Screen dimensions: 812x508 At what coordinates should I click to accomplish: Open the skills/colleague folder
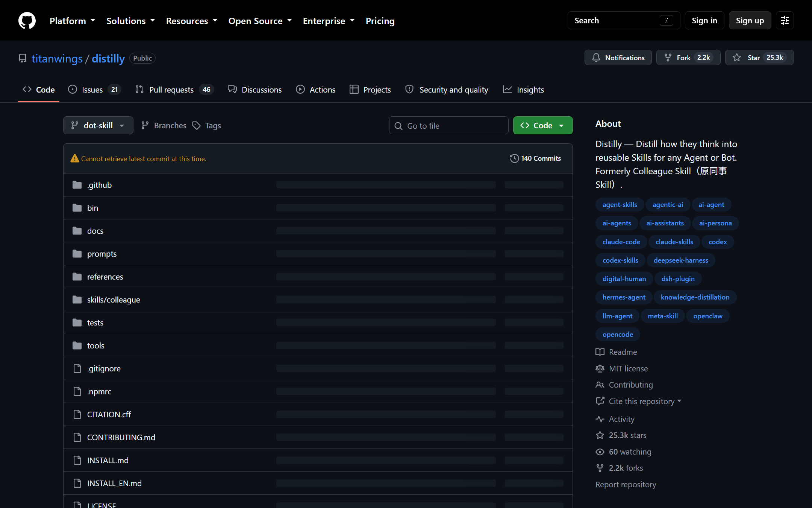point(114,300)
